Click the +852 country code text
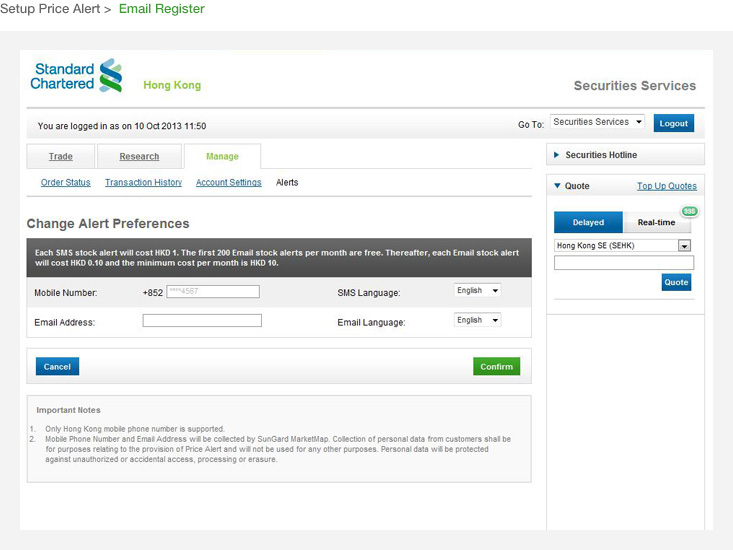 coord(153,293)
